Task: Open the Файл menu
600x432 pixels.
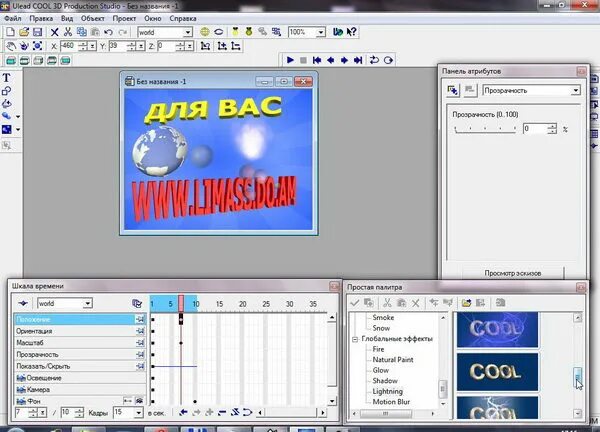Action: pos(13,18)
